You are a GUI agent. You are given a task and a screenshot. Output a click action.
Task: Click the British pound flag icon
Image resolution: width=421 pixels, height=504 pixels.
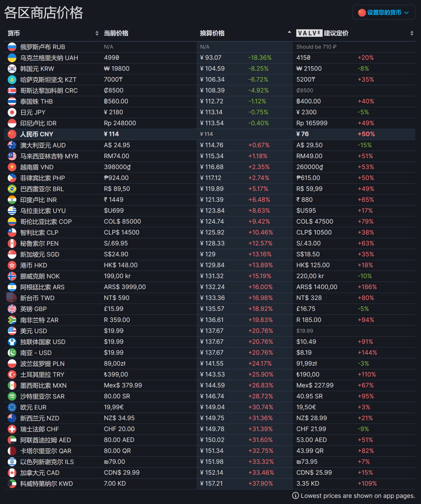click(12, 309)
